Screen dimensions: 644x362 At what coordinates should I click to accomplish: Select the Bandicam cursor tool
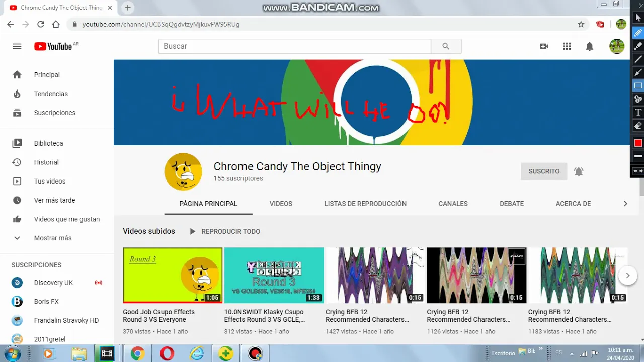point(638,18)
